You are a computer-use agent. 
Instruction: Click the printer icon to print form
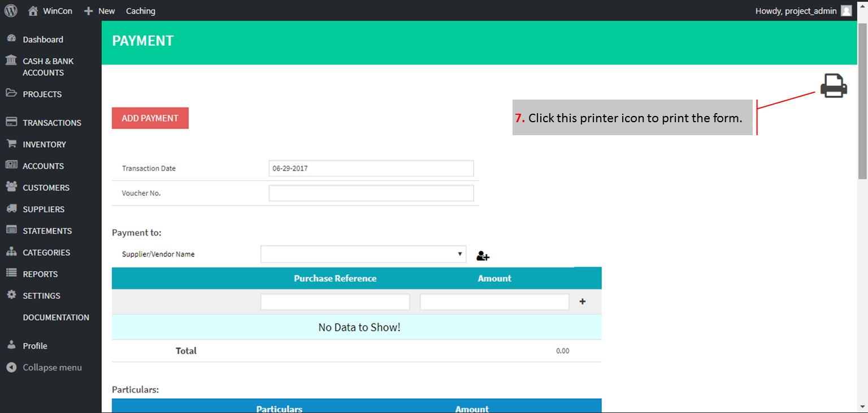(834, 86)
